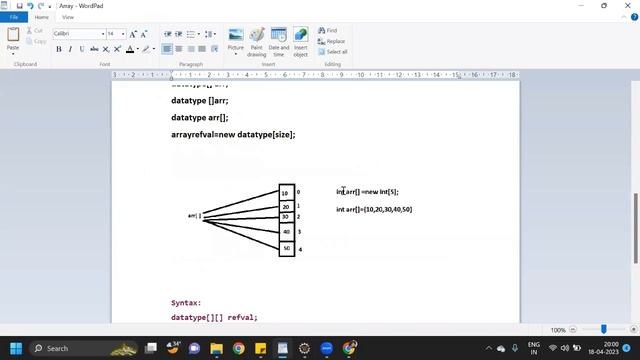This screenshot has height=360, width=640.
Task: Decrease paragraph indent
Action: click(x=167, y=34)
